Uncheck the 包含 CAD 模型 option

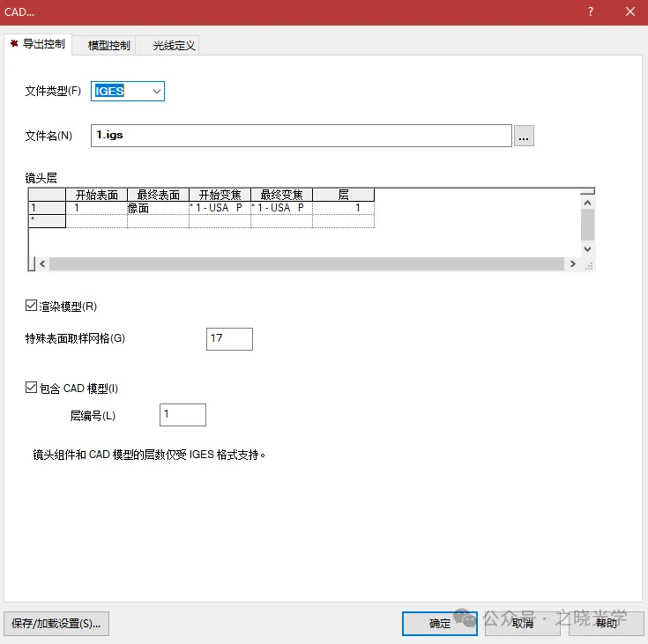[x=32, y=388]
